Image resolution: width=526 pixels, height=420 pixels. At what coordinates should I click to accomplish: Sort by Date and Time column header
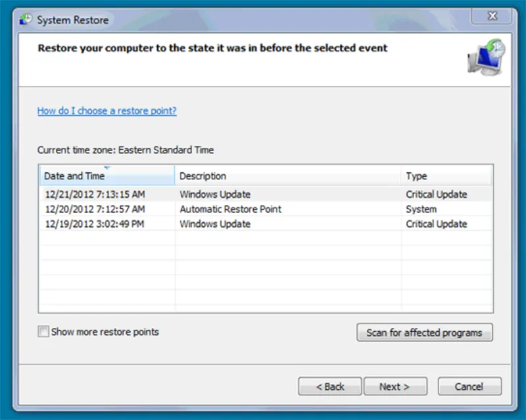click(x=107, y=175)
